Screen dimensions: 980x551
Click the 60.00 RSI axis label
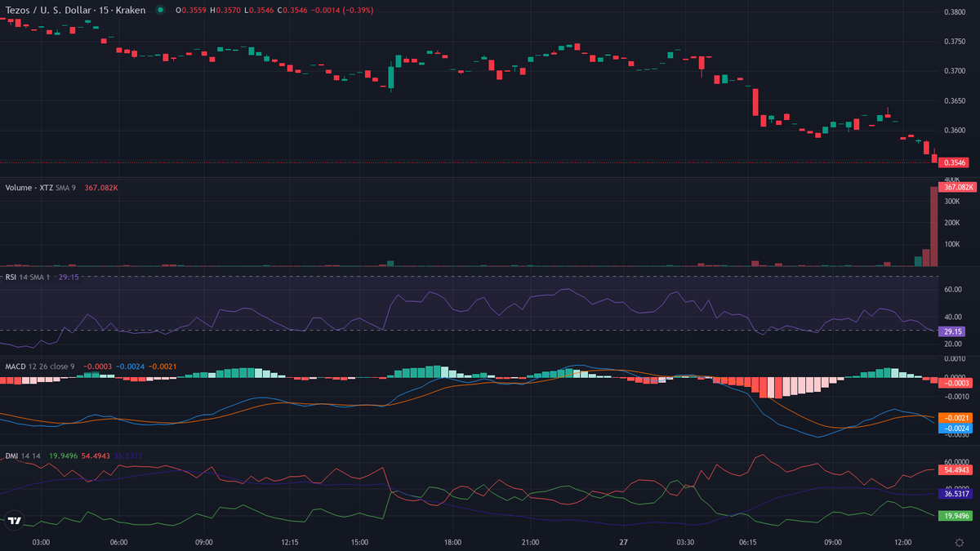953,289
